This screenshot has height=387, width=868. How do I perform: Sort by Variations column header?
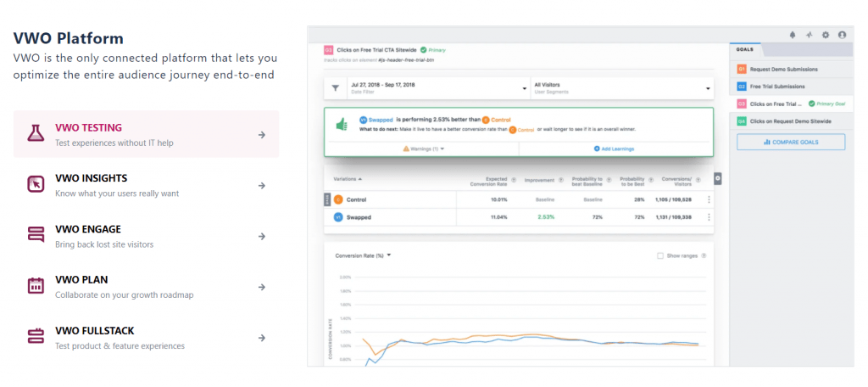click(348, 179)
